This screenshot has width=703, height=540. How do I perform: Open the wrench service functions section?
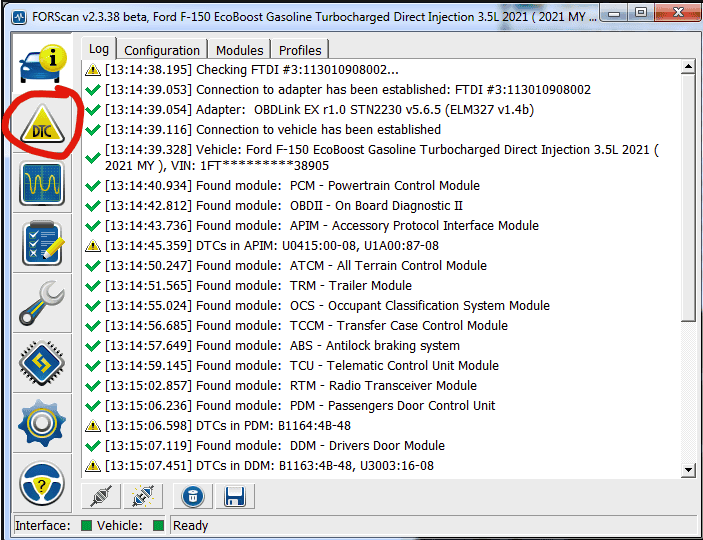point(42,305)
